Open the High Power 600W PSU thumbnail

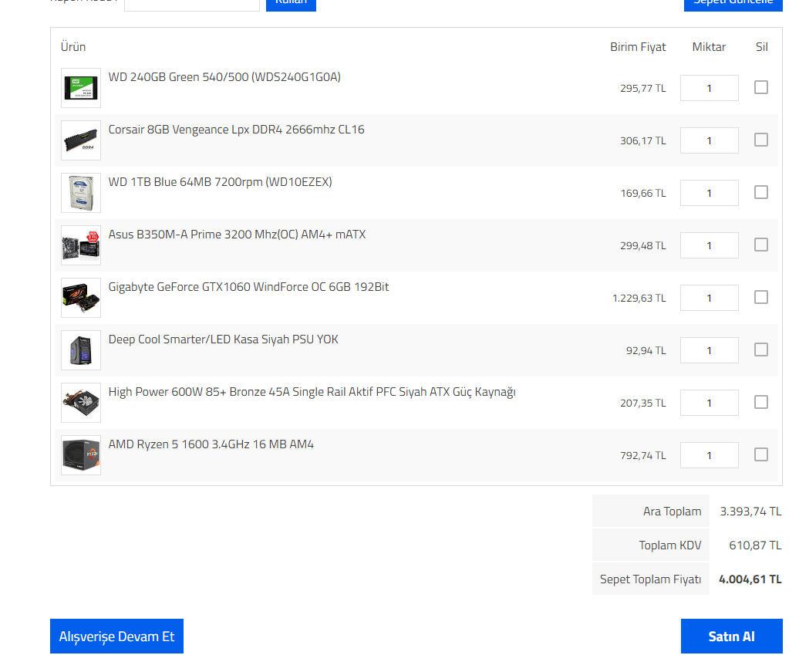80,403
